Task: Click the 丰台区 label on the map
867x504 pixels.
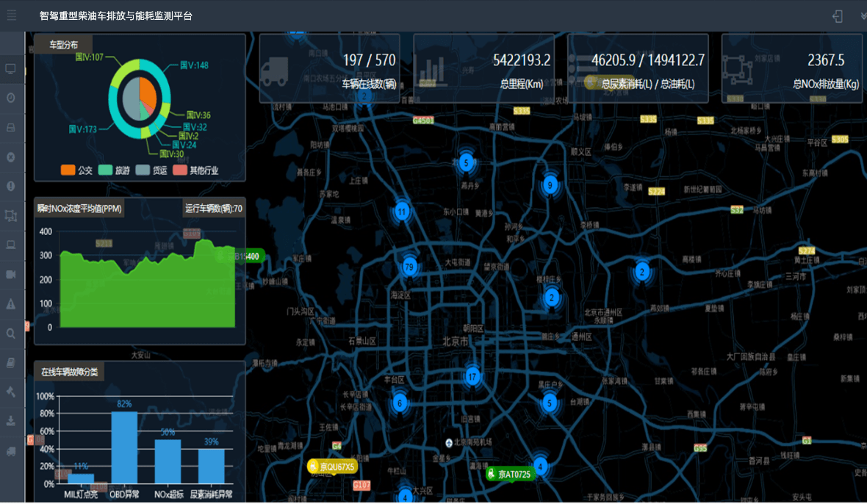Action: (395, 381)
